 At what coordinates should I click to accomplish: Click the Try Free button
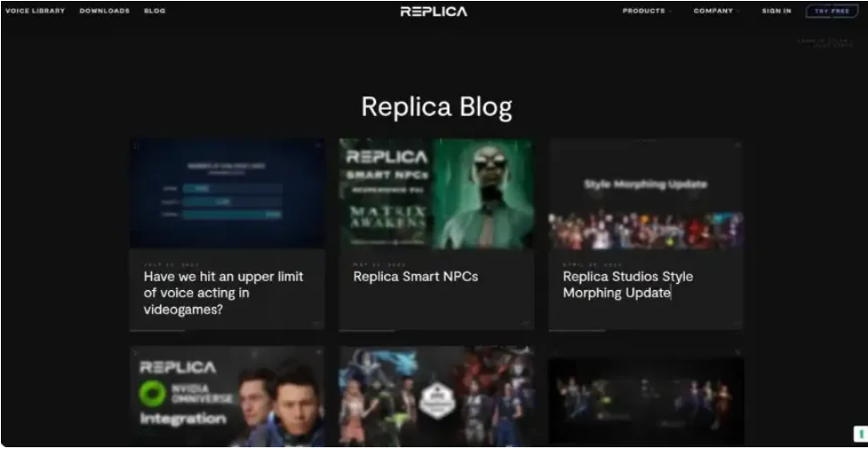click(832, 11)
